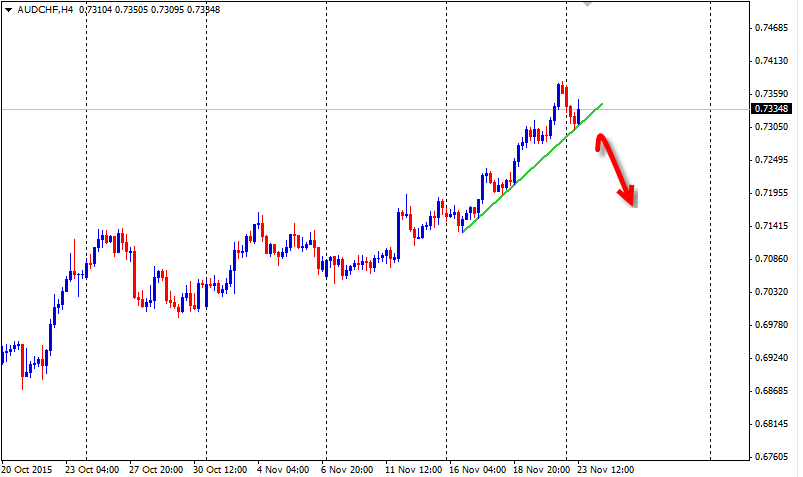Click the 0.73050 price axis label
Viewport: 803px width, 477px height.
coord(772,127)
